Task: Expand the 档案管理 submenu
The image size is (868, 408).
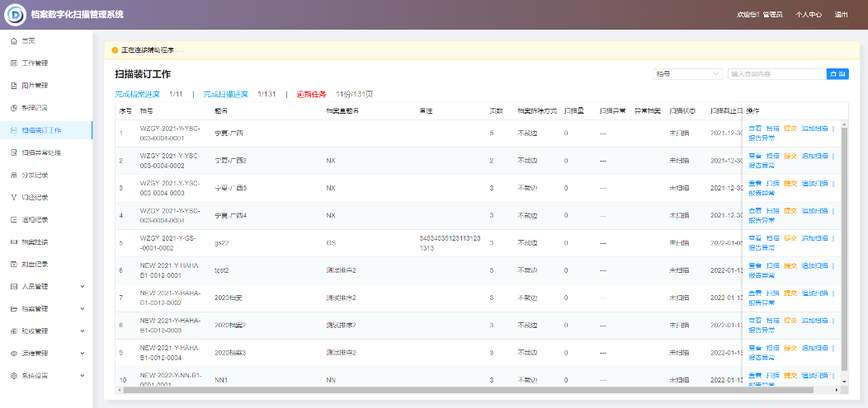Action: [82, 309]
